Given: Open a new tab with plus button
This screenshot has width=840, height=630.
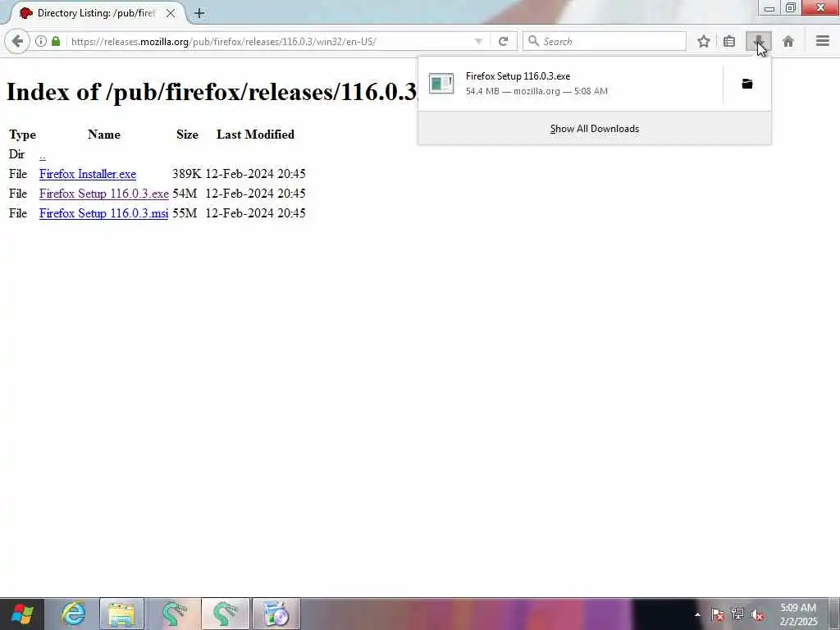Looking at the screenshot, I should coord(199,13).
